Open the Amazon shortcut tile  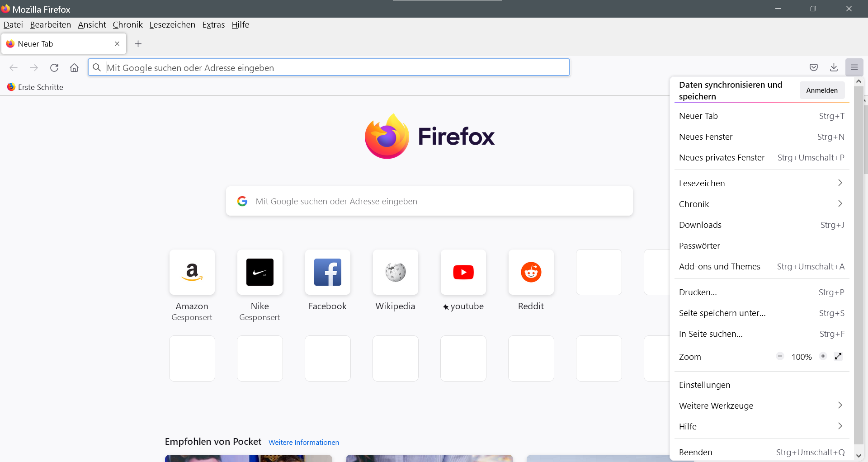click(x=192, y=272)
